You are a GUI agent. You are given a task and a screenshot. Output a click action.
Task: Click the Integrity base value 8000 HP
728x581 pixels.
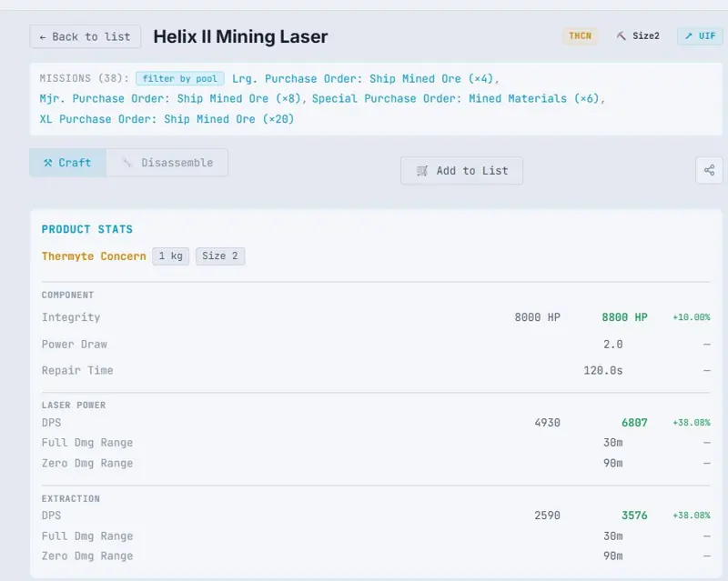click(537, 317)
